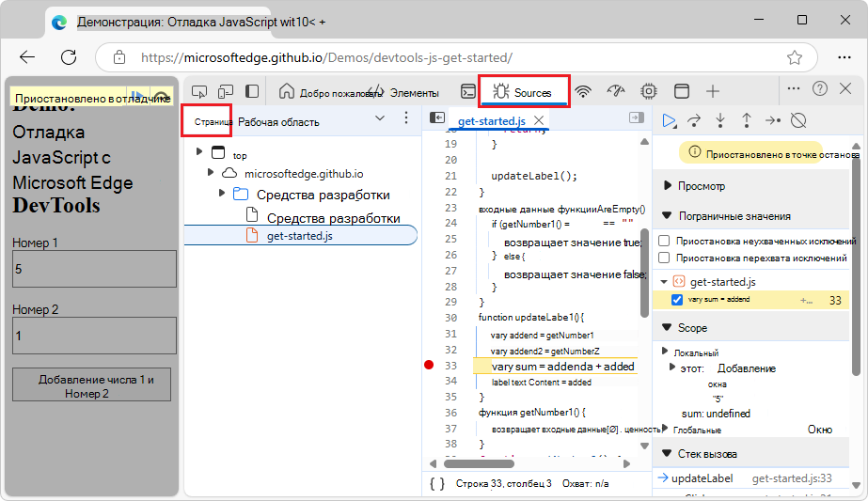Viewport: 868px width, 501px height.
Task: Deactivate all breakpoints
Action: click(x=798, y=120)
